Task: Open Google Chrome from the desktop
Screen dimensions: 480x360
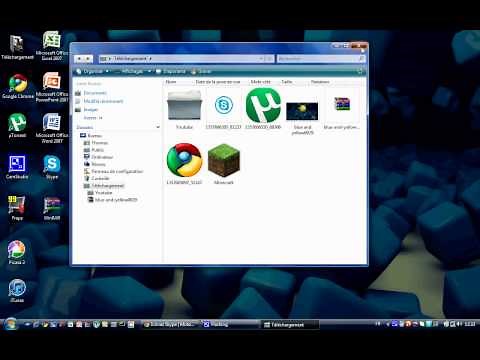Action: [18, 86]
